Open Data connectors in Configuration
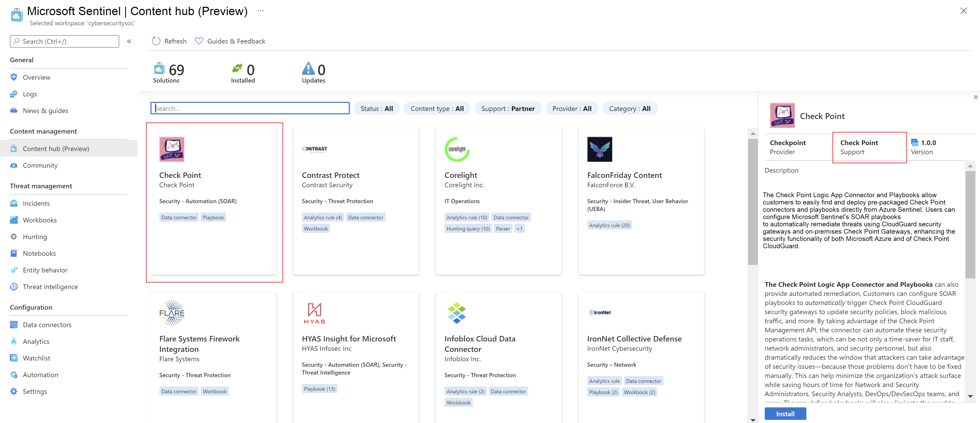Image resolution: width=980 pixels, height=423 pixels. tap(47, 325)
